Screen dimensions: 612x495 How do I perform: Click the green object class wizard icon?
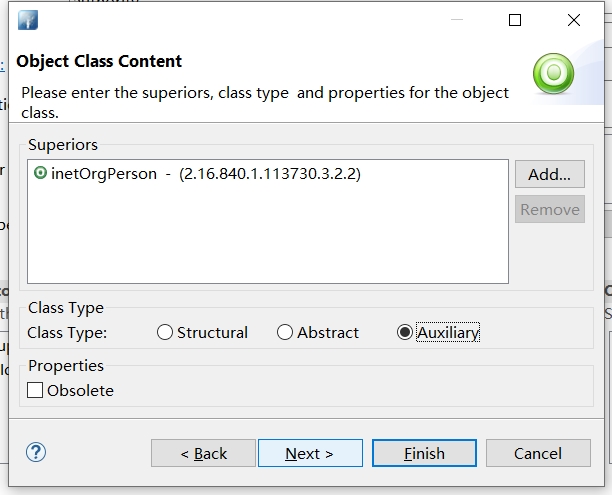(553, 72)
